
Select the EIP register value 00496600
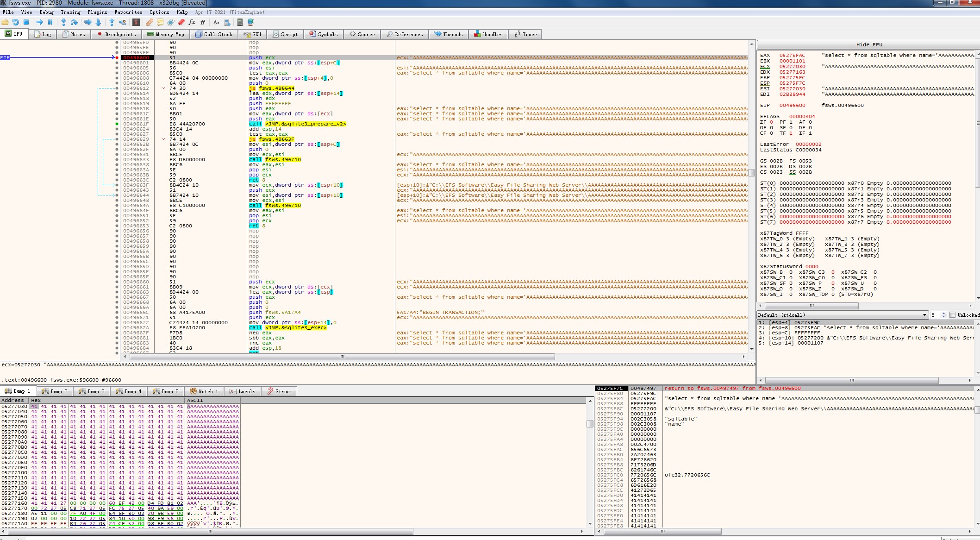[x=792, y=106]
